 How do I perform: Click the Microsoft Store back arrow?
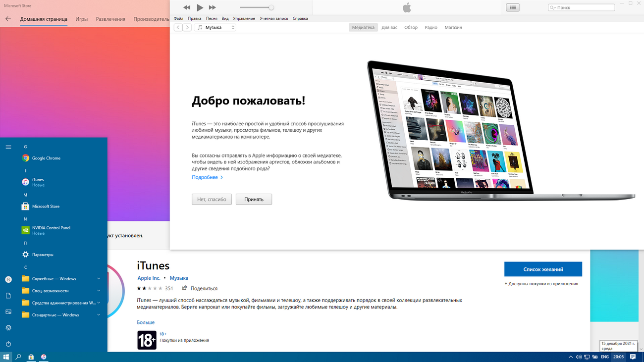pos(8,19)
